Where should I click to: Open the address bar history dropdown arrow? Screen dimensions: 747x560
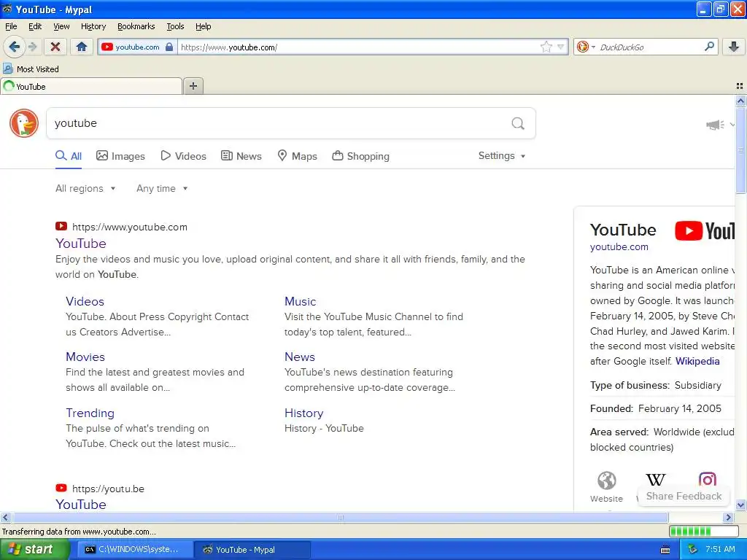pos(561,47)
